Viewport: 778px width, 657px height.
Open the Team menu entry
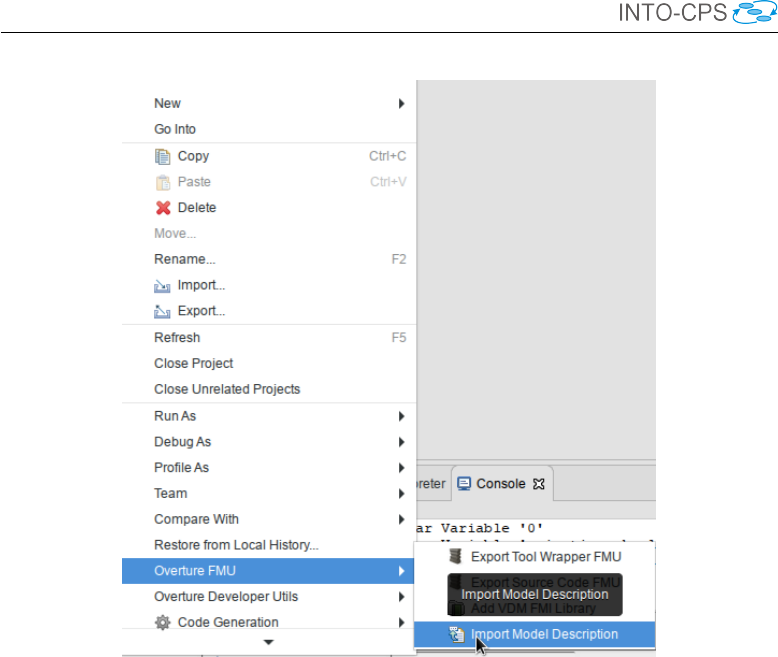[x=268, y=493]
